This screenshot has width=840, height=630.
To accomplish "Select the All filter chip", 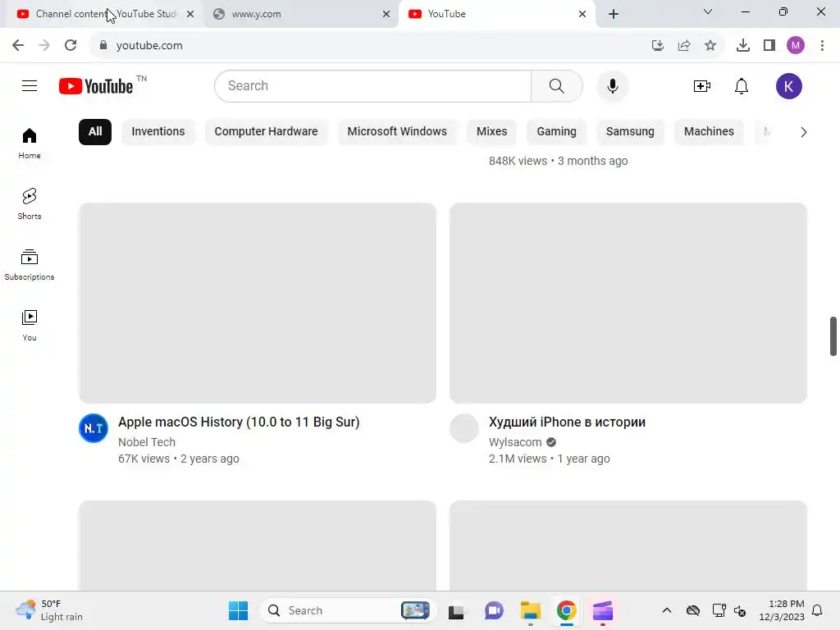I will point(95,132).
